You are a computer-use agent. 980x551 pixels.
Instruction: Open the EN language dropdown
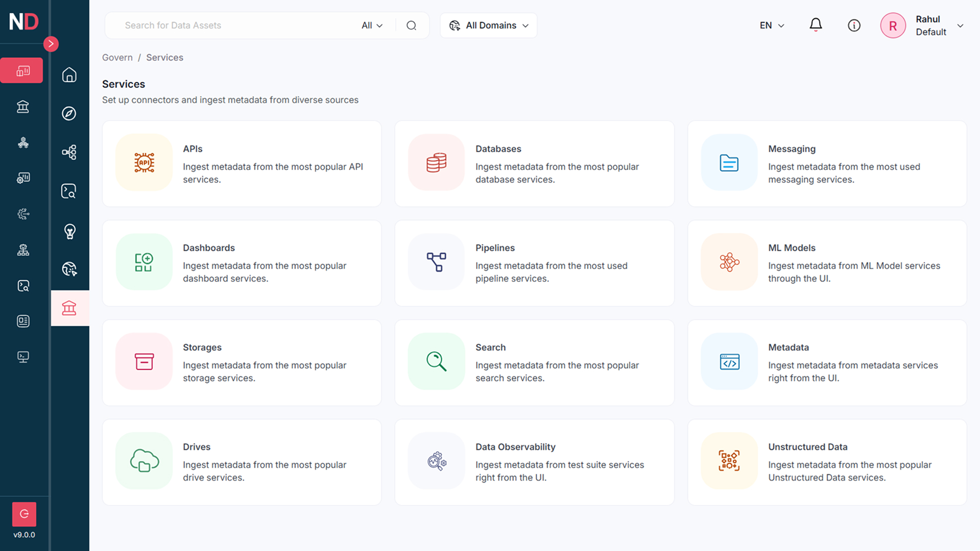tap(772, 26)
